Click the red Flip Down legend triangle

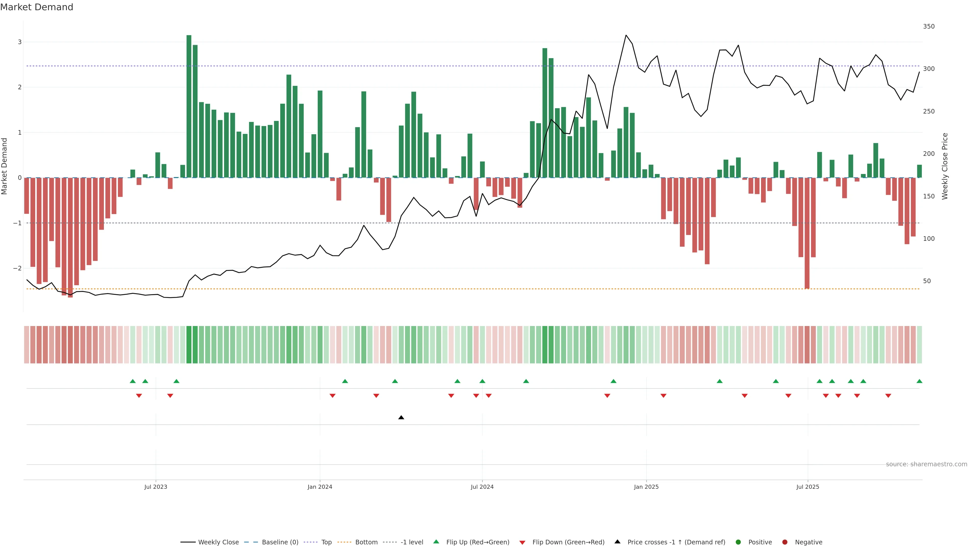522,543
